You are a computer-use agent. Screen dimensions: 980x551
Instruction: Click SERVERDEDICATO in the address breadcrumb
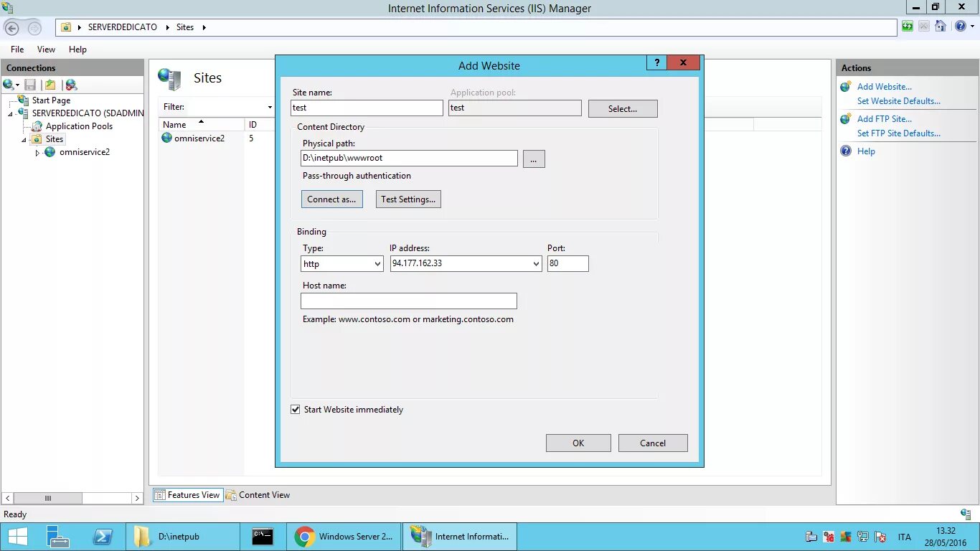point(122,27)
